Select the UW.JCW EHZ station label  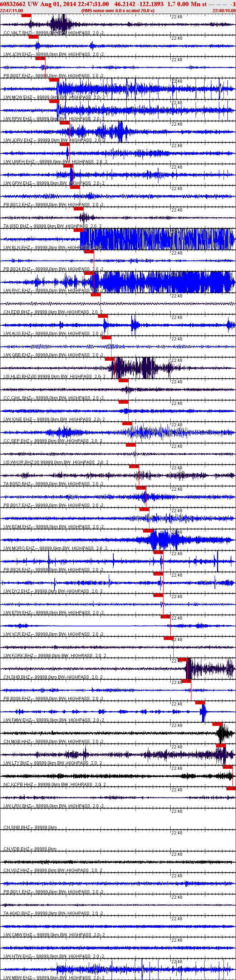click(x=54, y=54)
